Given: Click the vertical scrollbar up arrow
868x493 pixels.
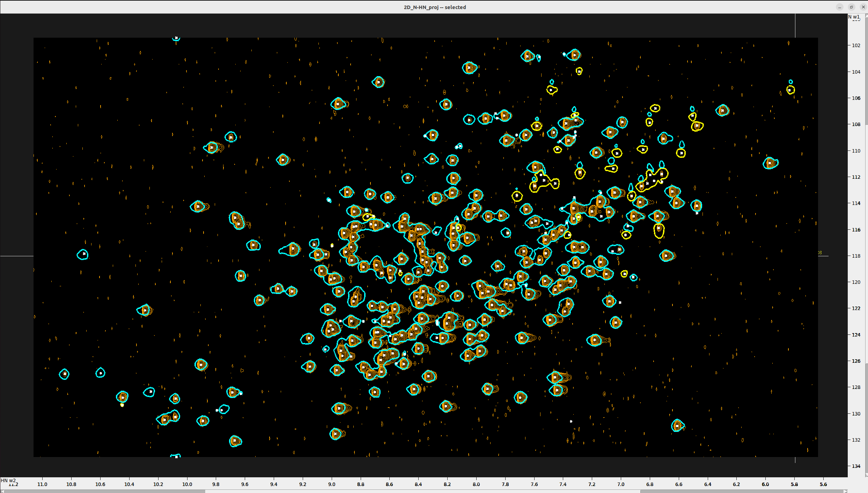Looking at the screenshot, I should tap(866, 15).
